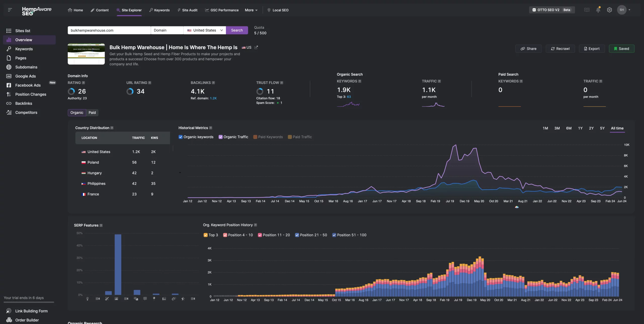The width and height of the screenshot is (644, 324).
Task: Click the SH user avatar
Action: click(622, 10)
